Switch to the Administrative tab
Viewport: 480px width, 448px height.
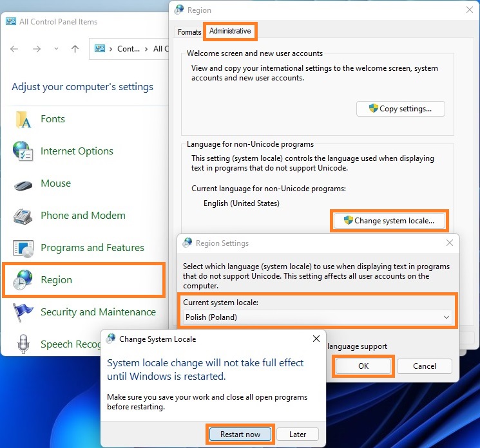(x=230, y=31)
